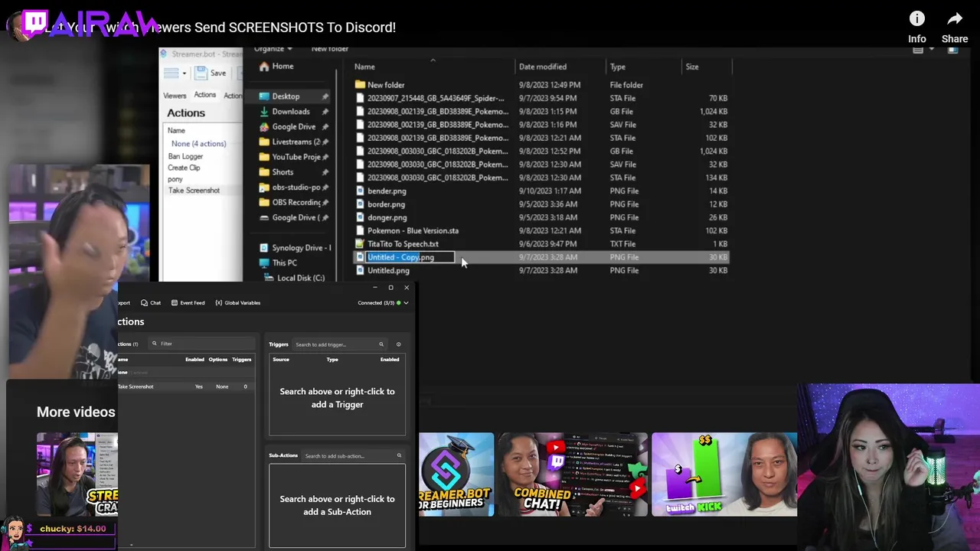Open the Event Feed tab

coord(188,303)
